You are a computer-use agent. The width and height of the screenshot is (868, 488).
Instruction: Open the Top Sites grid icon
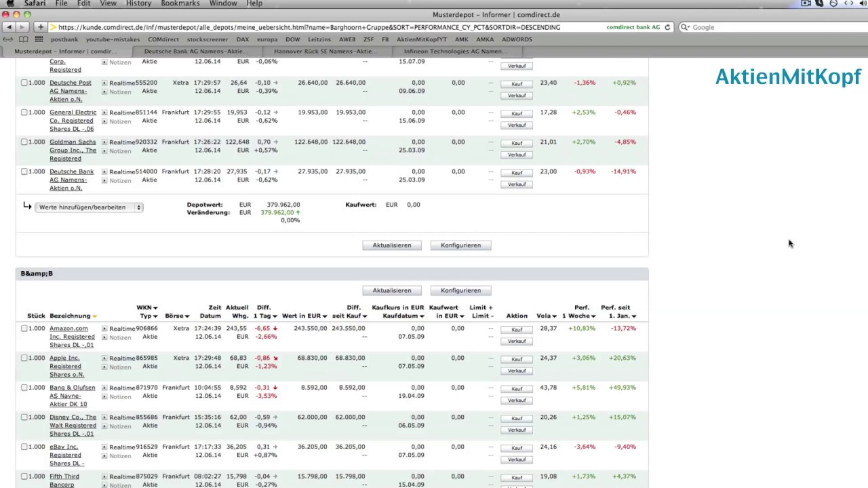pos(39,39)
